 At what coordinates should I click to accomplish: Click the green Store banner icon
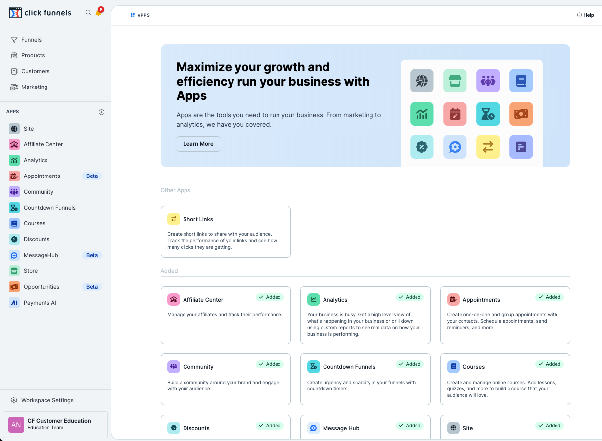455,81
